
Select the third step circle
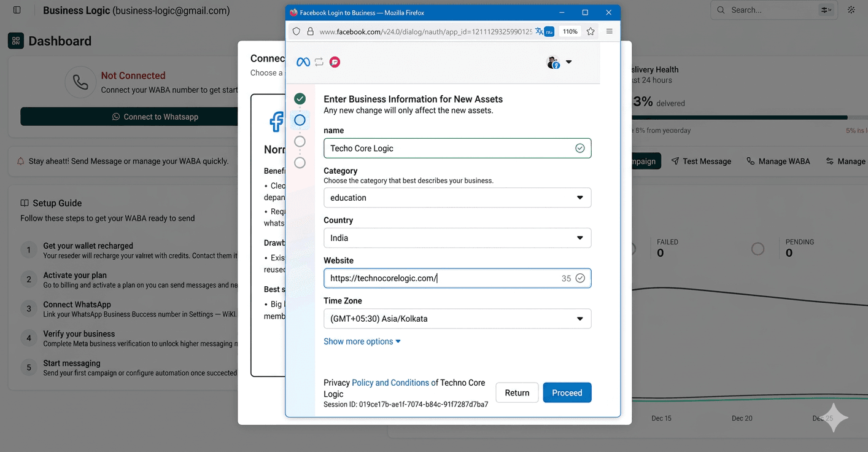(x=300, y=141)
